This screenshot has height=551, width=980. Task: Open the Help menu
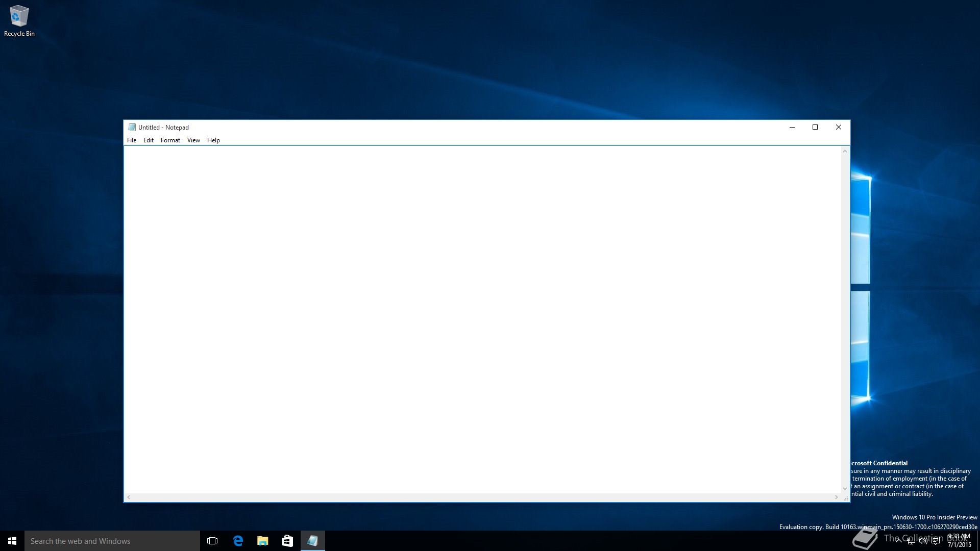213,140
